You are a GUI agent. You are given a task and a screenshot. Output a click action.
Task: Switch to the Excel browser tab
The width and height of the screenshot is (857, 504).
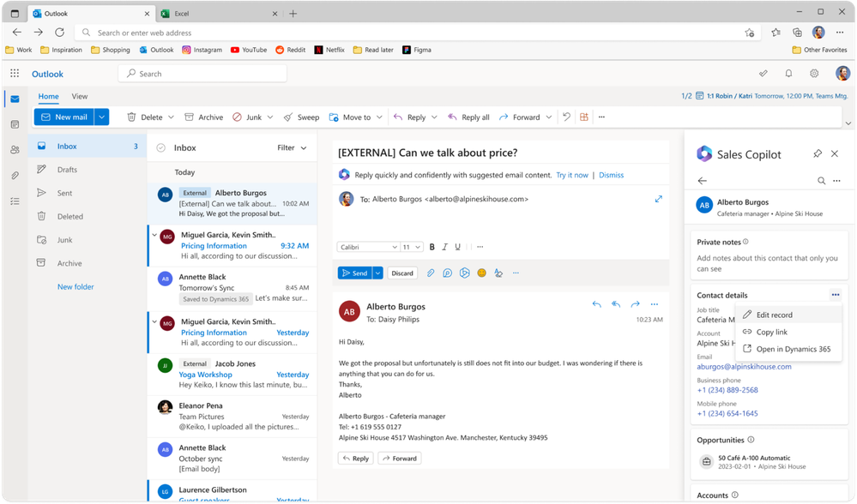[x=219, y=14]
